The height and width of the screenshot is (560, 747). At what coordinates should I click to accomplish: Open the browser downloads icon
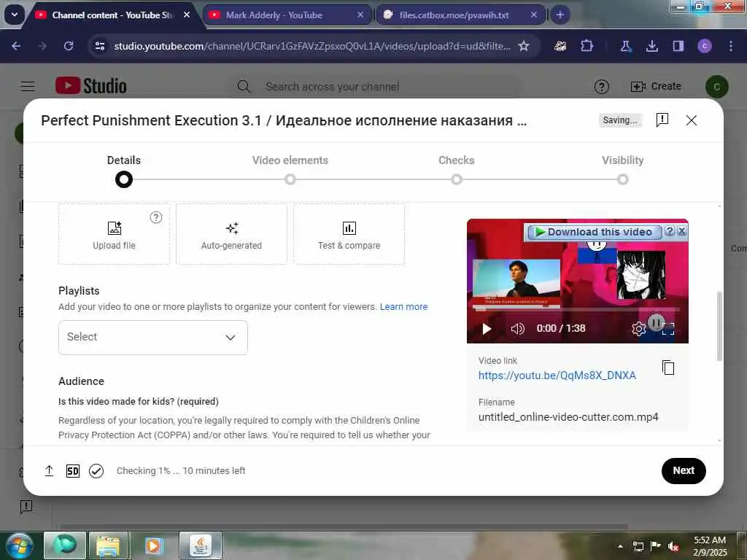pyautogui.click(x=651, y=46)
